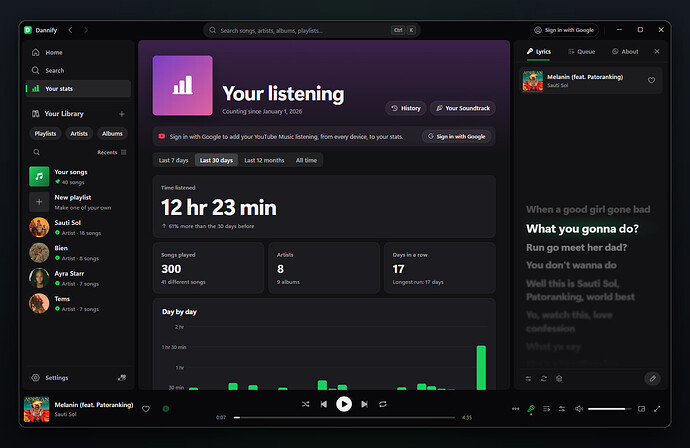Image resolution: width=690 pixels, height=448 pixels.
Task: Like Melanin in the lyrics panel
Action: coord(651,80)
